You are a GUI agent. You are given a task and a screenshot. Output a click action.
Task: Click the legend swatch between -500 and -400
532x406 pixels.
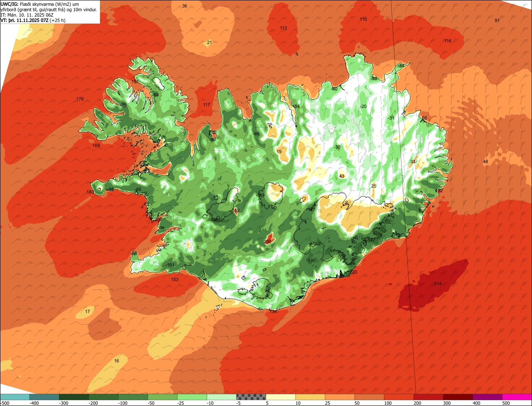pyautogui.click(x=15, y=397)
